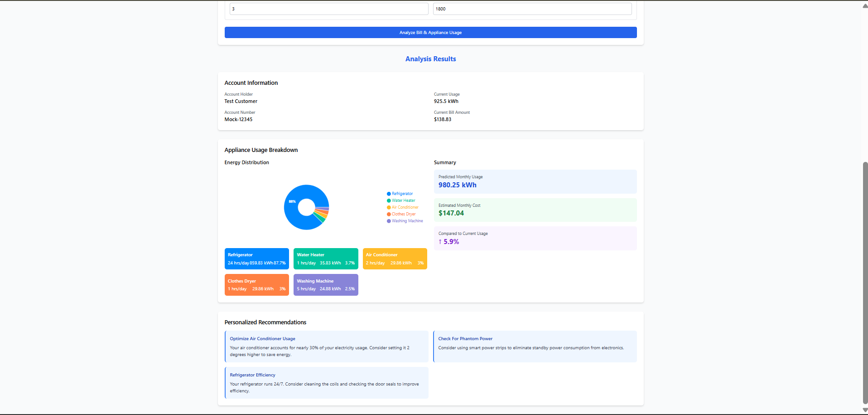Click the scrollbar down arrow
The width and height of the screenshot is (868, 415).
pyautogui.click(x=864, y=411)
